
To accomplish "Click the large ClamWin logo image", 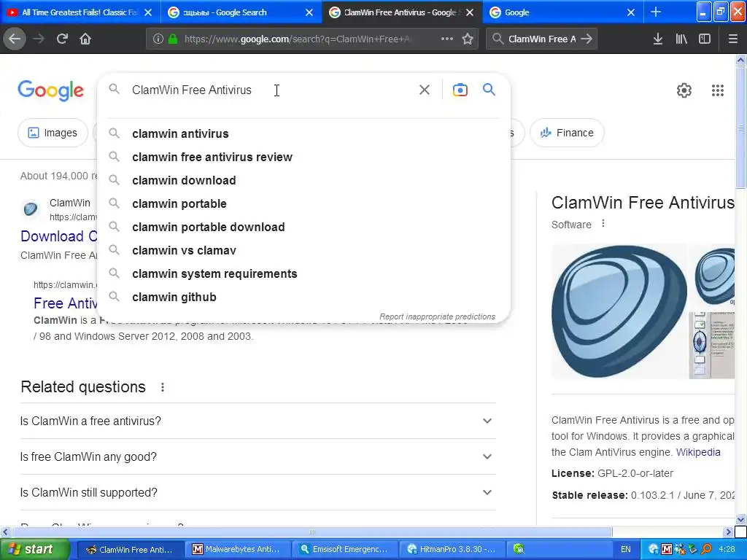I will pyautogui.click(x=619, y=311).
